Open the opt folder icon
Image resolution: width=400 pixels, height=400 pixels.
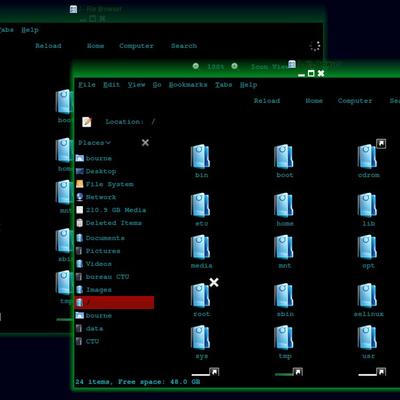coord(367,247)
